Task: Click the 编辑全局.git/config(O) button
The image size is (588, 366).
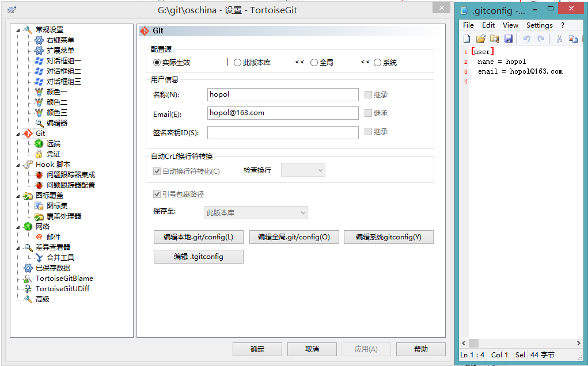Action: 294,237
